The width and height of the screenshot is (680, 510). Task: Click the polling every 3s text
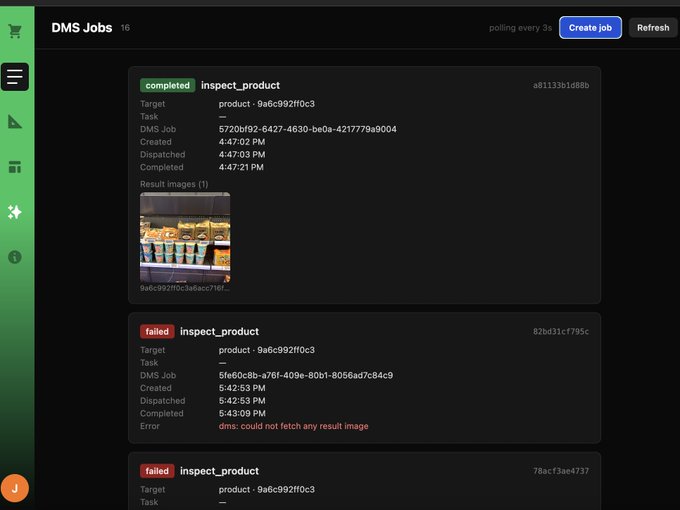520,28
